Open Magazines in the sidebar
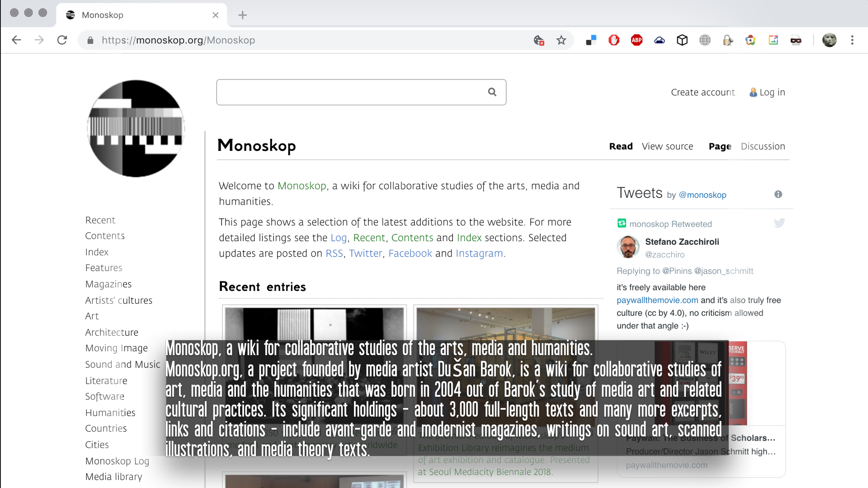This screenshot has width=868, height=488. (x=108, y=284)
